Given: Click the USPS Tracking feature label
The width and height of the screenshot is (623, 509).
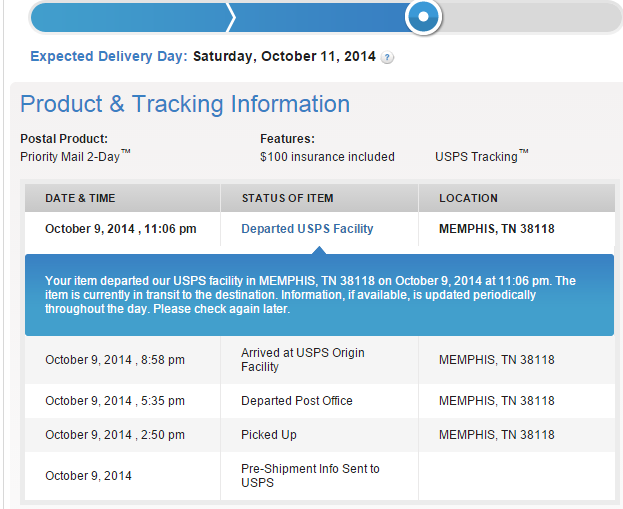Looking at the screenshot, I should click(482, 156).
